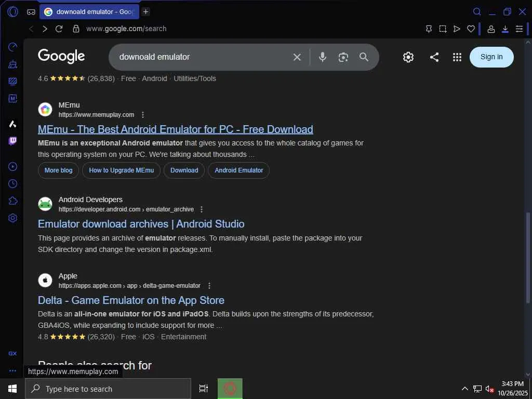Open Emulator download archives Android Studio link
Screen dimensions: 532x399
pos(141,224)
